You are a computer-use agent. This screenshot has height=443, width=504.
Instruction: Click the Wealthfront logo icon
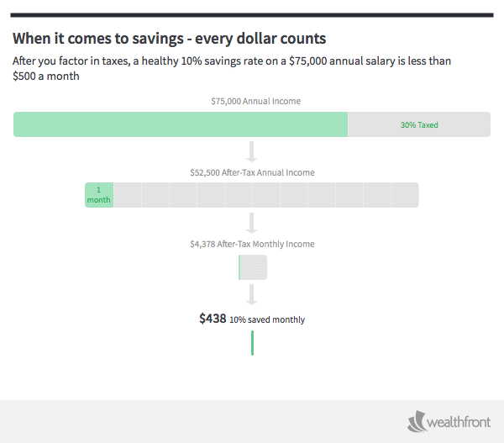[x=418, y=420]
